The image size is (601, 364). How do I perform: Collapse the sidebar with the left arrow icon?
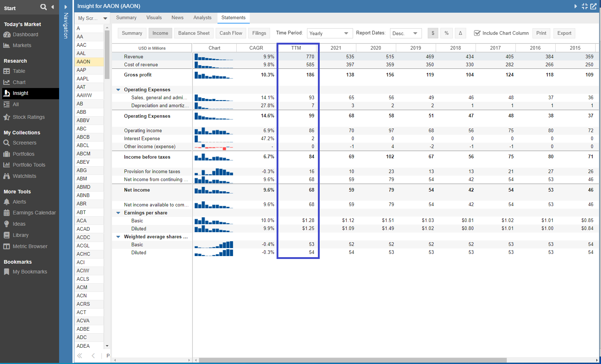53,7
